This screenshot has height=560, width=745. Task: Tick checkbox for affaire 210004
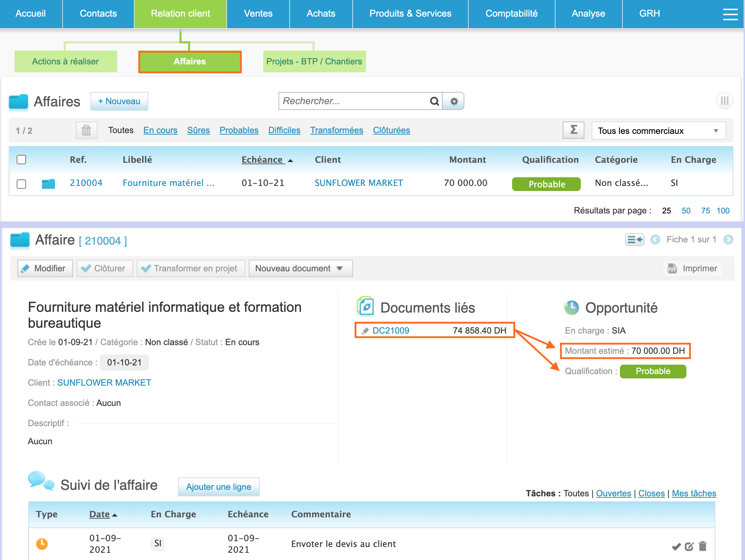tap(21, 184)
